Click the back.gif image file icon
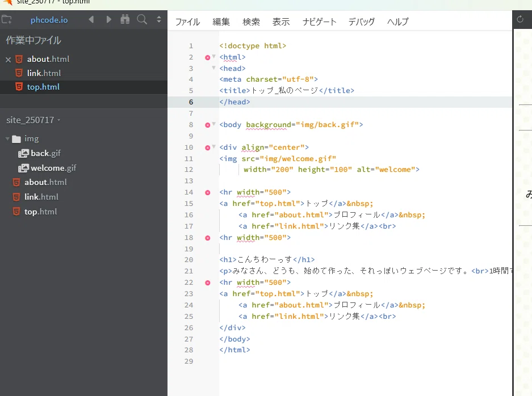 click(23, 154)
